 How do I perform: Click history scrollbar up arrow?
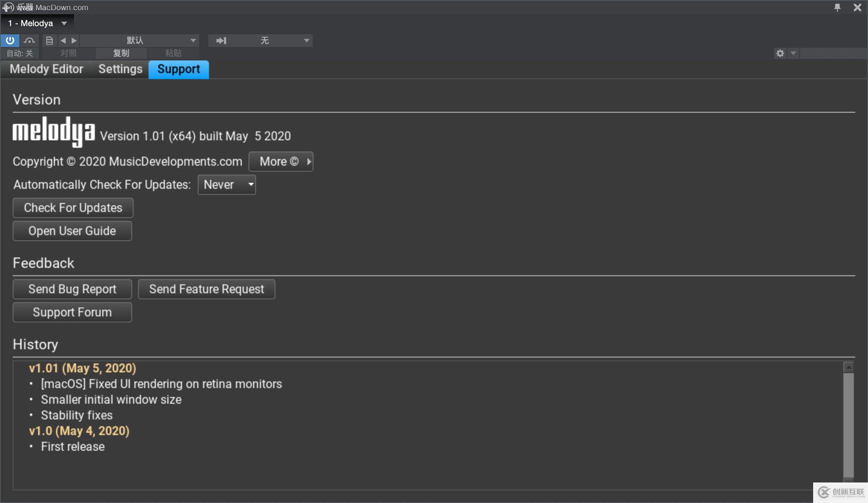[x=849, y=368]
